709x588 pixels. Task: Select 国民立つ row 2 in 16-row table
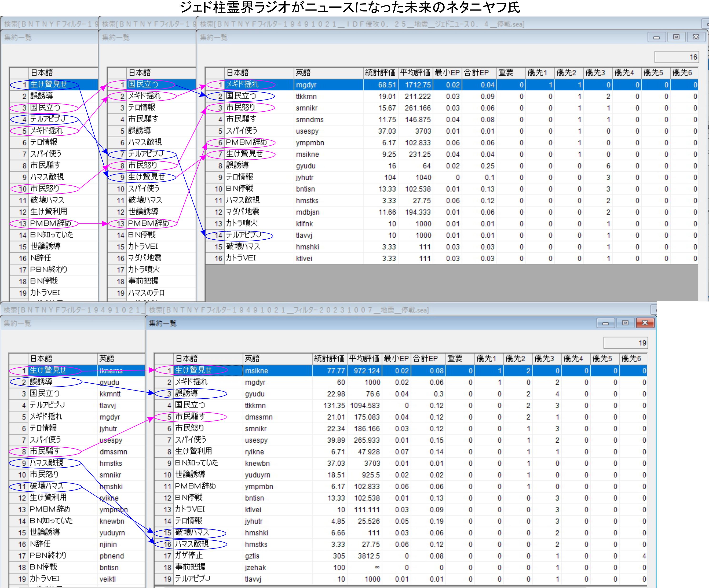451,96
